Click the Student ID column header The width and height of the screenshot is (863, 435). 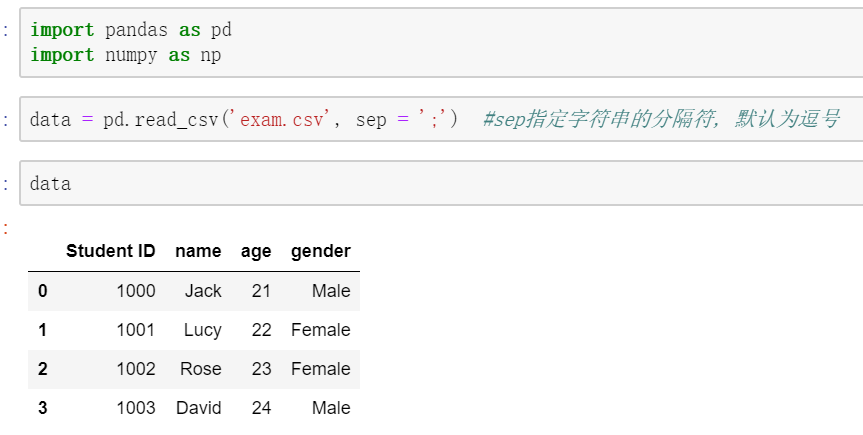tap(111, 251)
